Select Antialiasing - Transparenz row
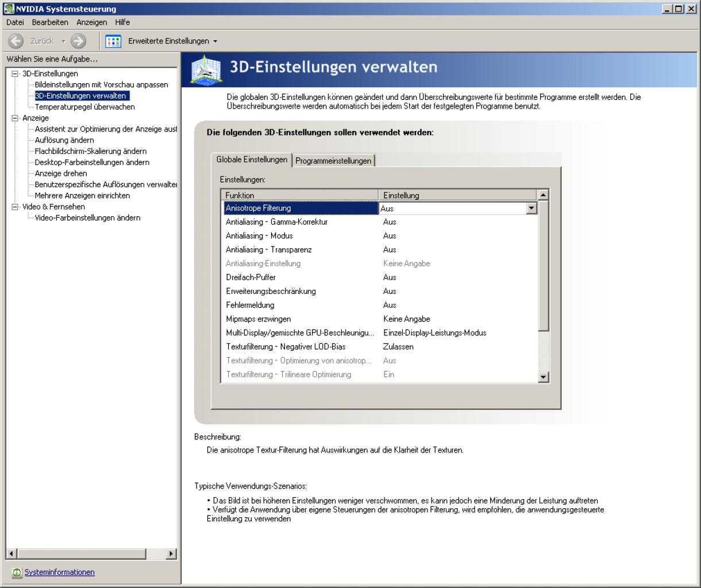The height and width of the screenshot is (588, 701). pyautogui.click(x=379, y=250)
